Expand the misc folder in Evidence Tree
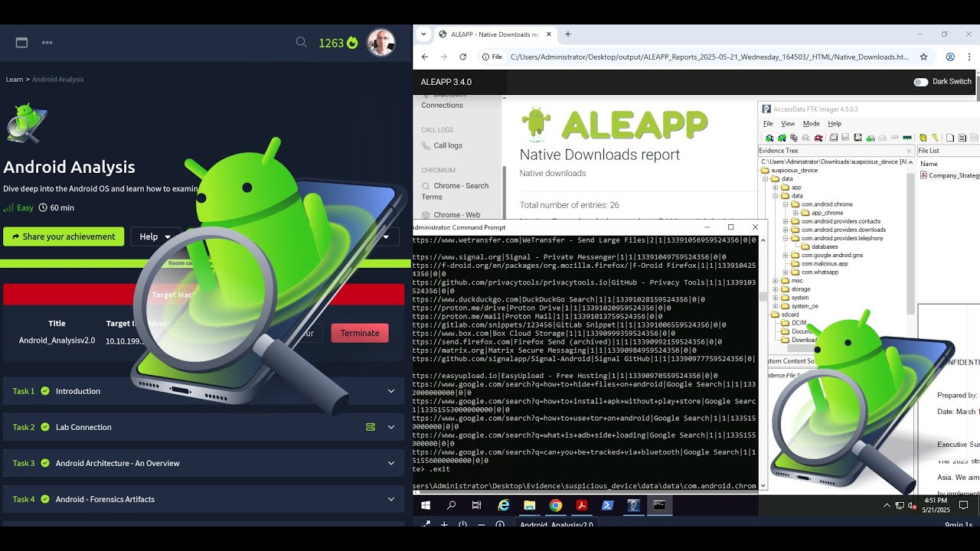Image resolution: width=980 pixels, height=551 pixels. pyautogui.click(x=776, y=281)
